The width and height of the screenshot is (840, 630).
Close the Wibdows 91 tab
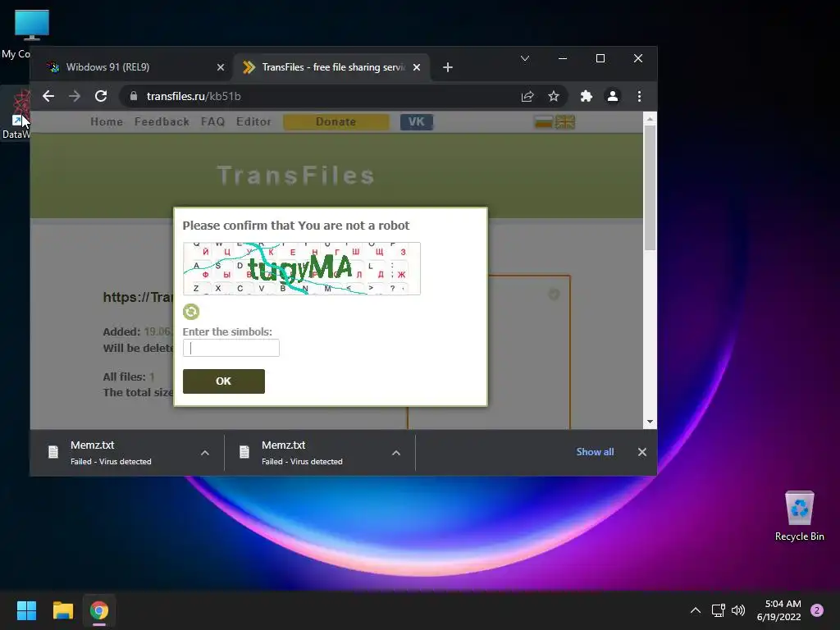point(221,67)
